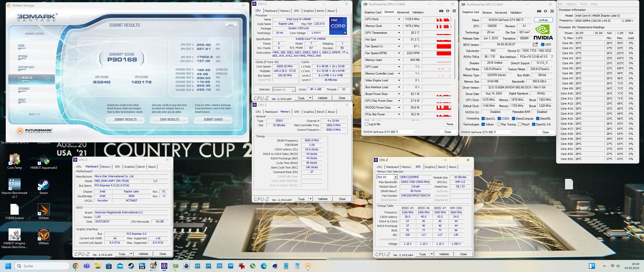Click Futuremark Corporation logo in 3DMark Vantage
Image resolution: width=644 pixels, height=272 pixels.
click(34, 131)
